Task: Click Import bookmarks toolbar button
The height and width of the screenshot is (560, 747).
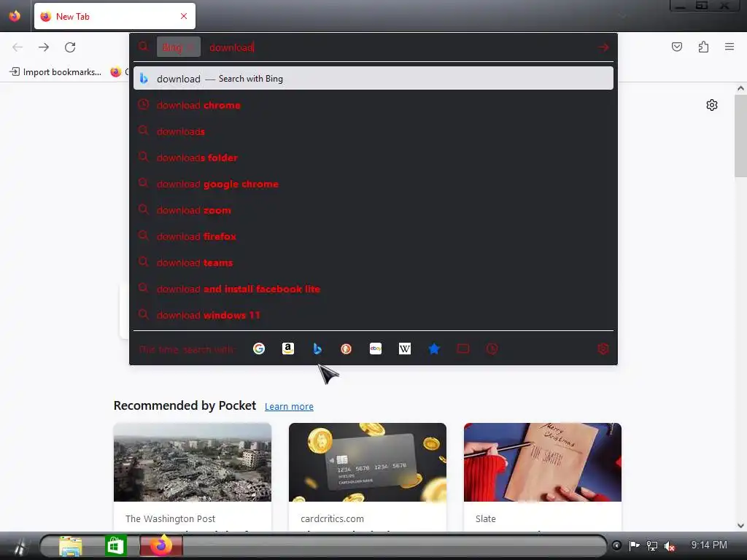Action: tap(55, 72)
